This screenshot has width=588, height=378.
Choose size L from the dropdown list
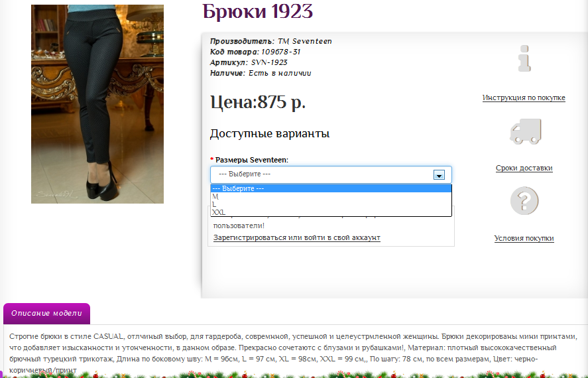pyautogui.click(x=331, y=204)
